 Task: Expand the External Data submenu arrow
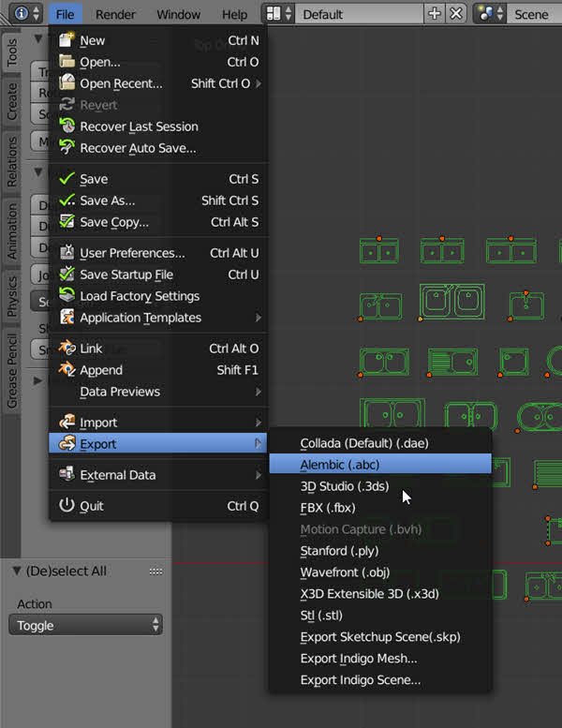(x=259, y=474)
